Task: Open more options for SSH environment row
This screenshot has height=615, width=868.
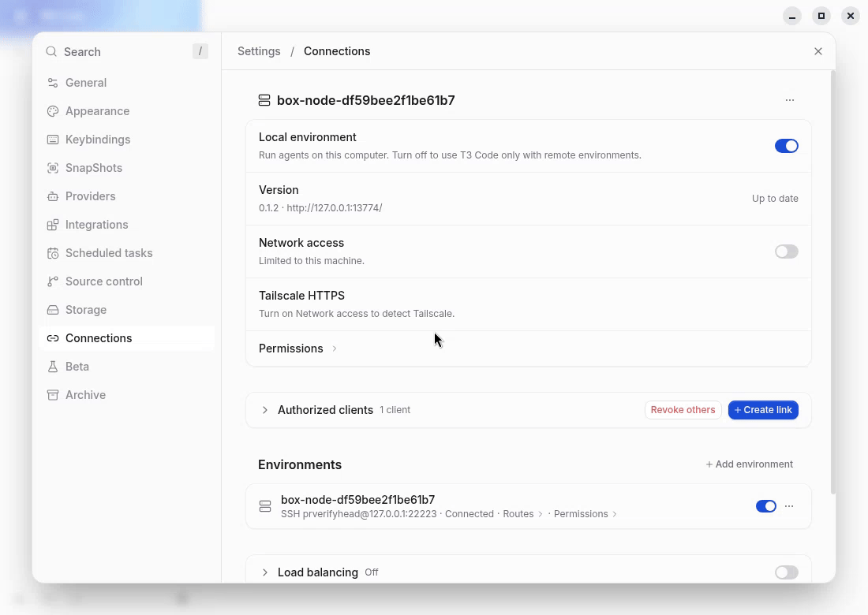Action: point(789,506)
